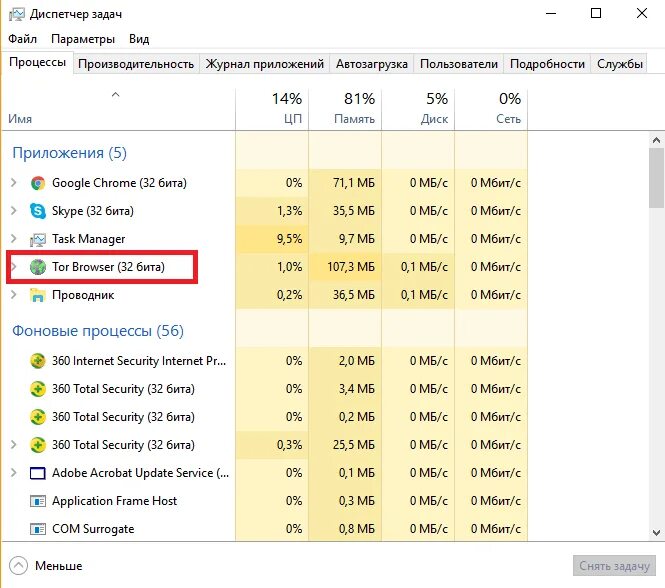Select the Application Frame Host row
The image size is (665, 588).
point(265,501)
